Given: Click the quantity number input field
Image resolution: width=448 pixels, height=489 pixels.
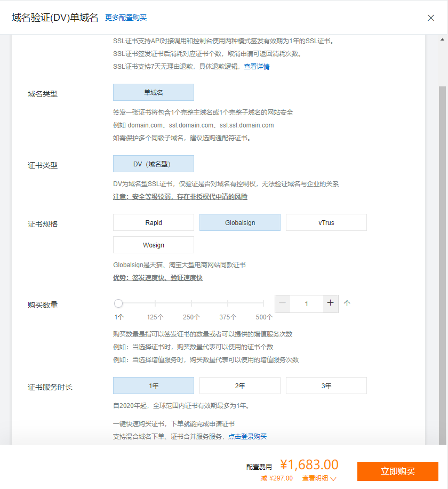Looking at the screenshot, I should [306, 303].
